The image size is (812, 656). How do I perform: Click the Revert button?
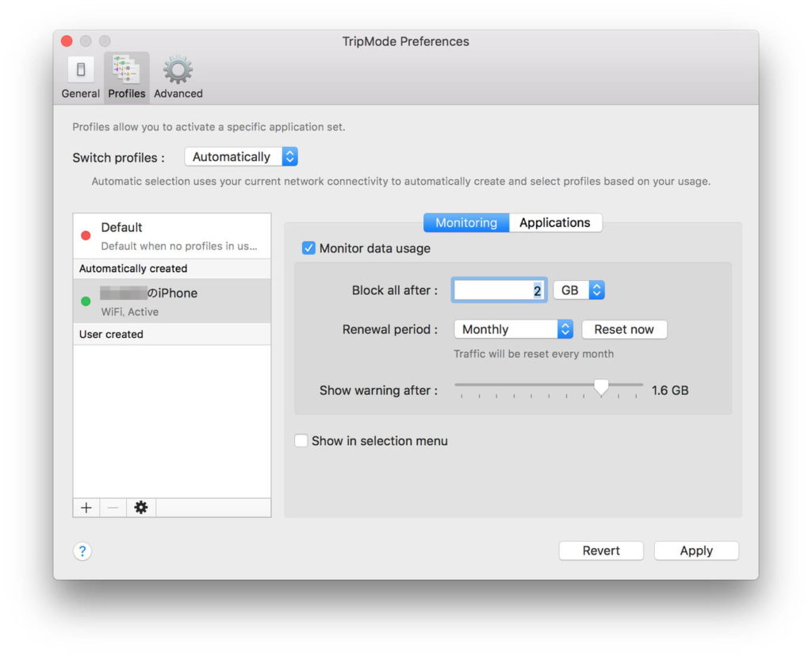pyautogui.click(x=601, y=551)
